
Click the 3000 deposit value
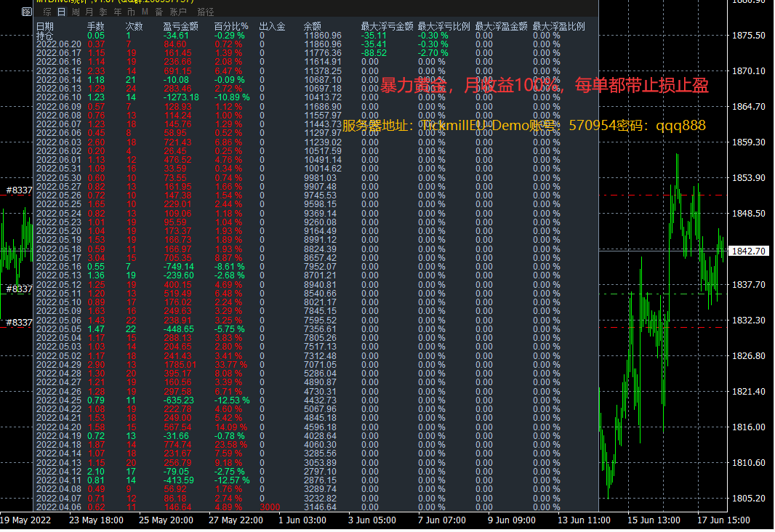(270, 507)
